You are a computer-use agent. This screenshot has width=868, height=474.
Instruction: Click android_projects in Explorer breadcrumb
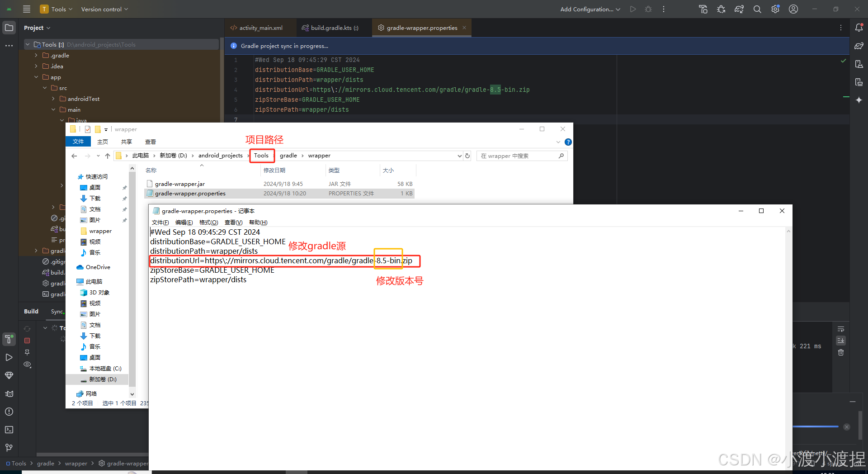click(221, 156)
